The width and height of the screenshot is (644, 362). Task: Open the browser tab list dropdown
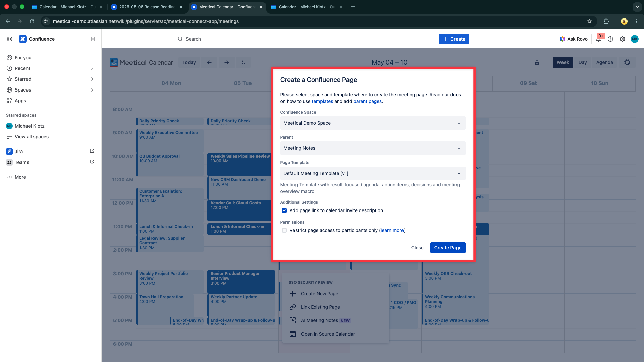[x=637, y=7]
